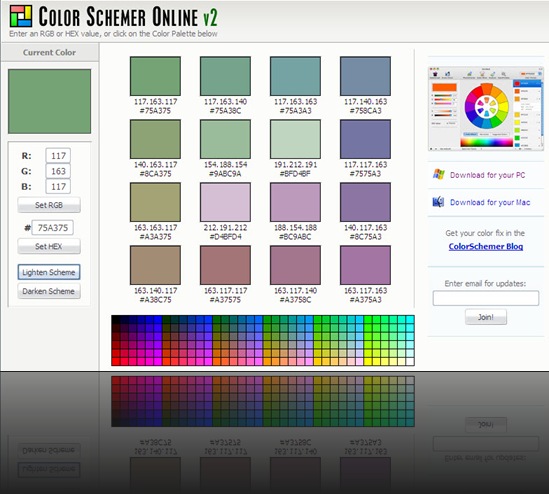The height and width of the screenshot is (494, 549).
Task: Click the Set HEX button
Action: click(x=49, y=246)
